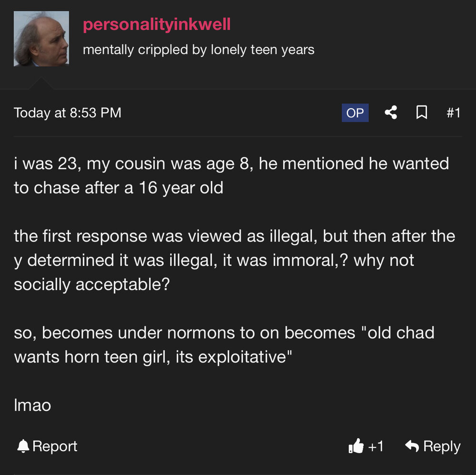Bookmark post #1 with the bookmark icon
Viewport: 476px width, 475px height.
pyautogui.click(x=422, y=112)
